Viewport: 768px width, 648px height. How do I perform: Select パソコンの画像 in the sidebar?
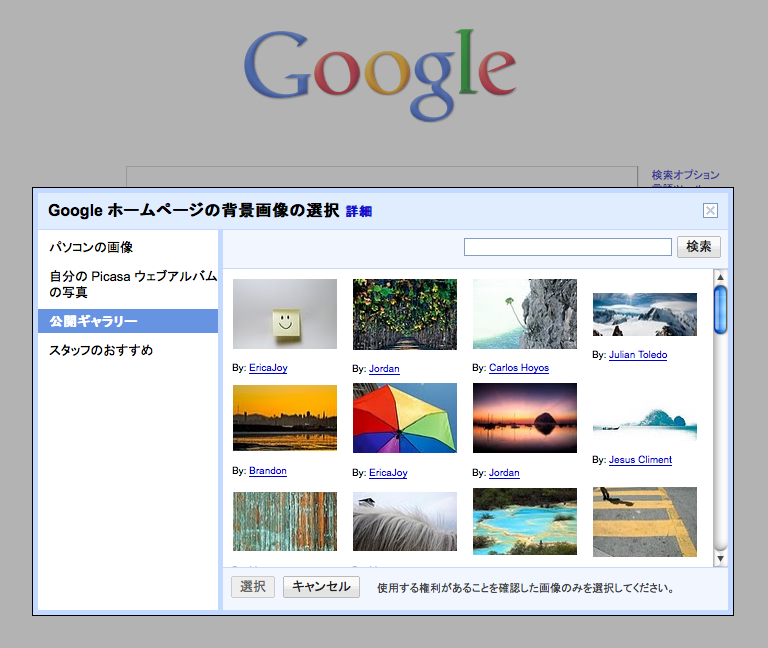click(x=91, y=247)
